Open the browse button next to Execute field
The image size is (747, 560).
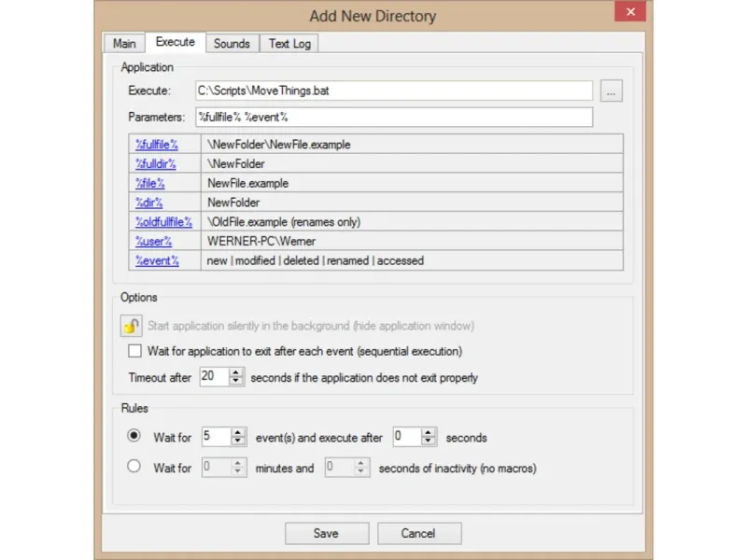pyautogui.click(x=612, y=91)
